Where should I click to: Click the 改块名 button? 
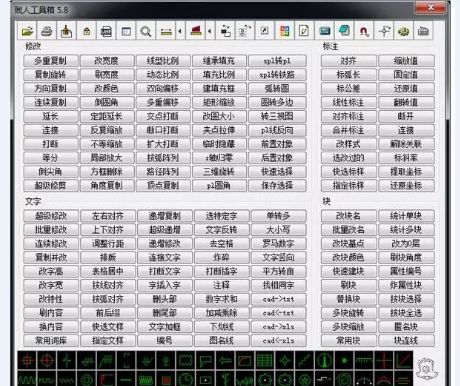(x=349, y=216)
